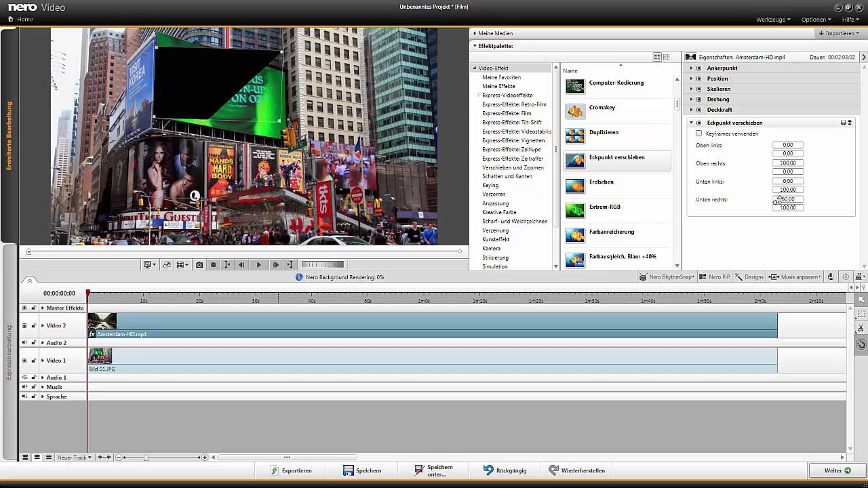This screenshot has height=488, width=868.
Task: Switch effect palette to thumbnail view
Action: (x=657, y=57)
